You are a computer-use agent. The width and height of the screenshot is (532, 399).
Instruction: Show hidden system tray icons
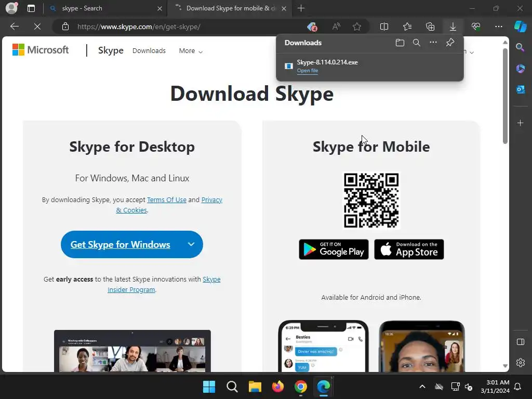tap(422, 387)
